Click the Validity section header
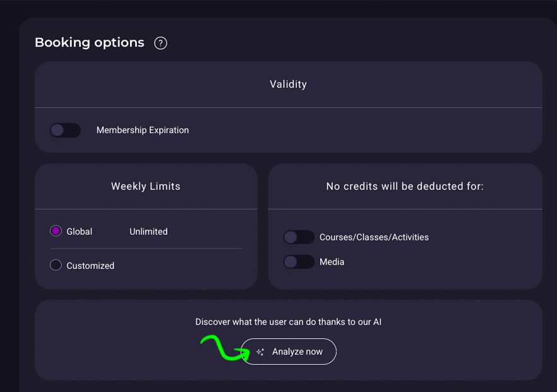Image resolution: width=557 pixels, height=392 pixels. pos(288,84)
